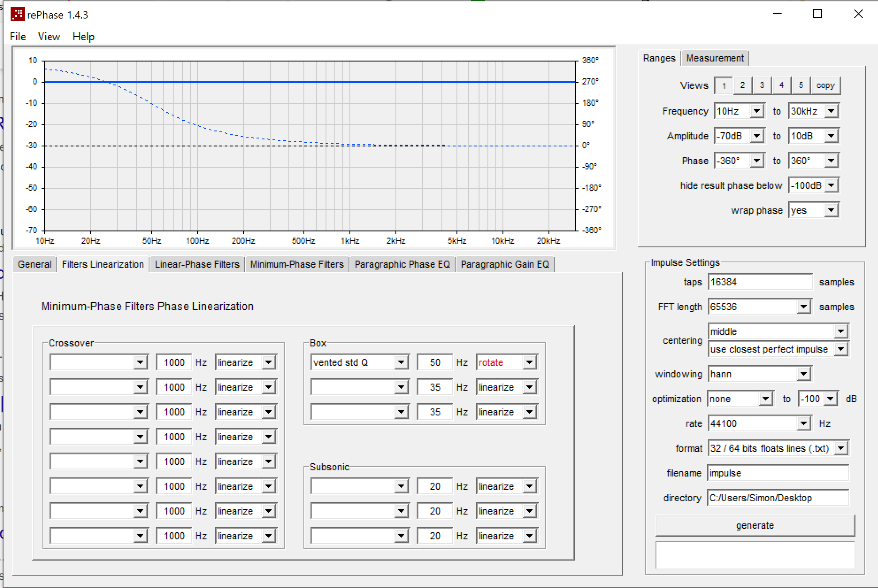Click the output status box below generate
The width and height of the screenshot is (878, 588).
click(x=755, y=555)
